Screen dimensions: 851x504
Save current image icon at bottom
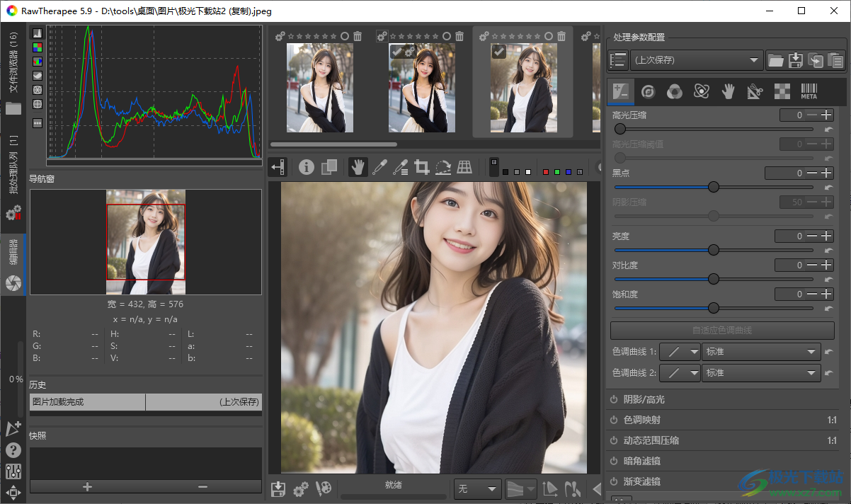pos(278,489)
